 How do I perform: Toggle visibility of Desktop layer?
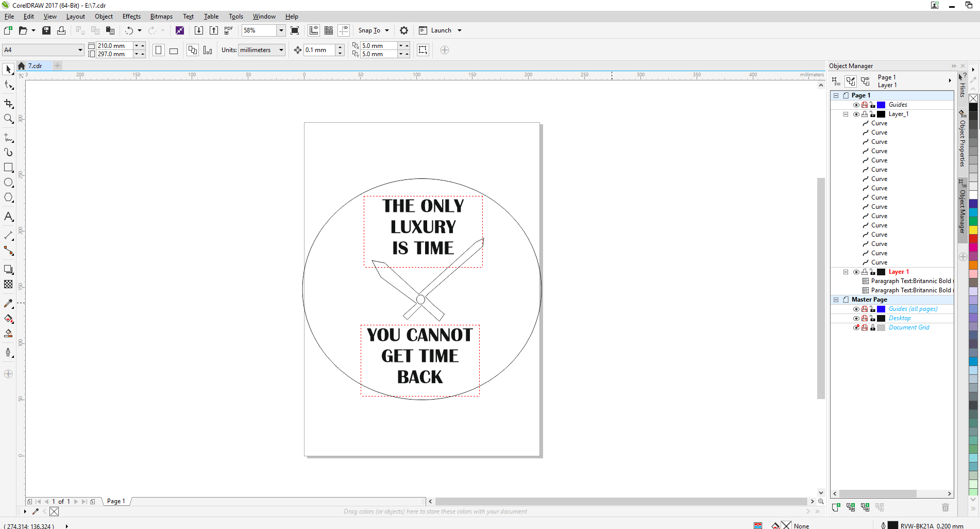856,318
